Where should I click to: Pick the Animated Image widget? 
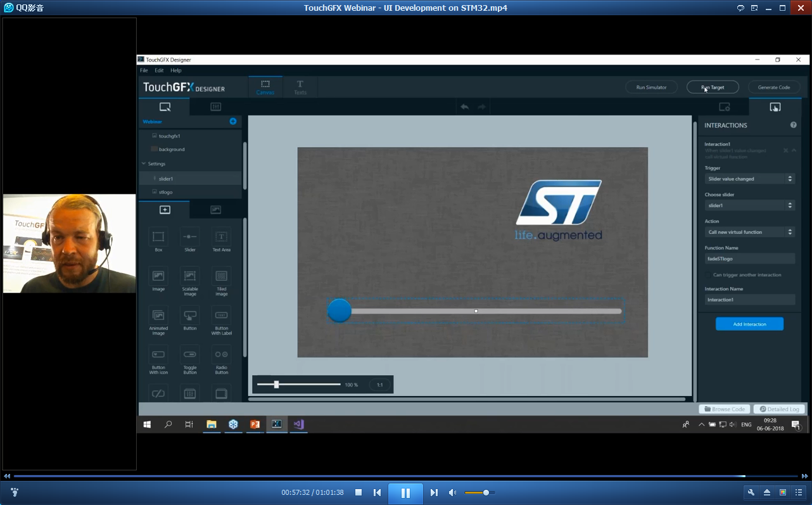click(x=158, y=321)
